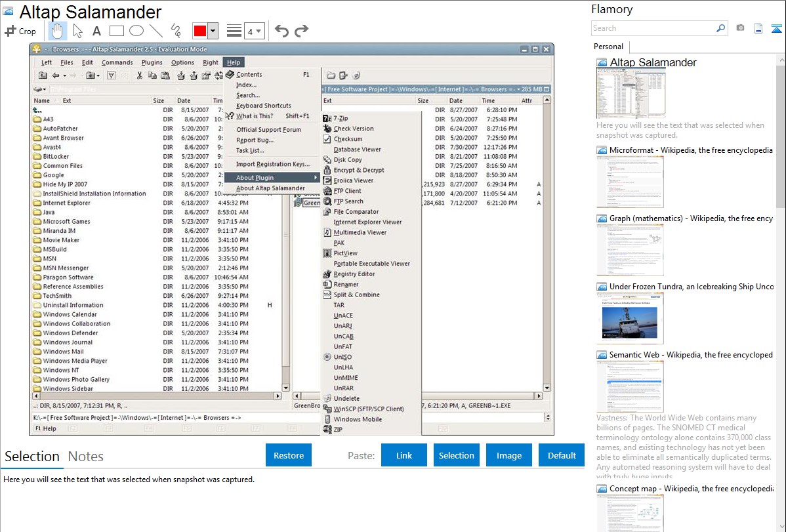The image size is (786, 532).
Task: Open the Graph (mathematics) snapshot thumbnail
Action: pos(630,250)
